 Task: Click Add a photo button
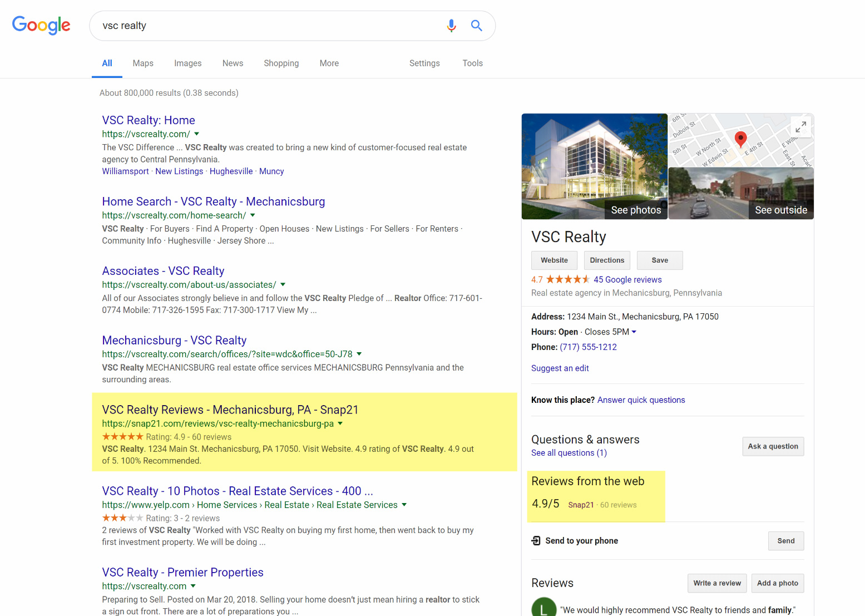click(778, 583)
